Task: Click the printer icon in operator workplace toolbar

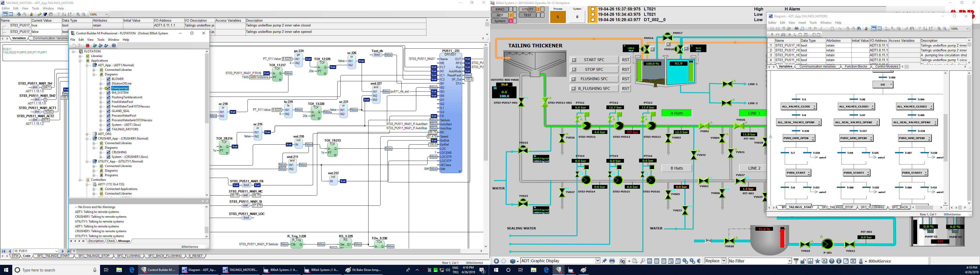Action: coord(612,261)
